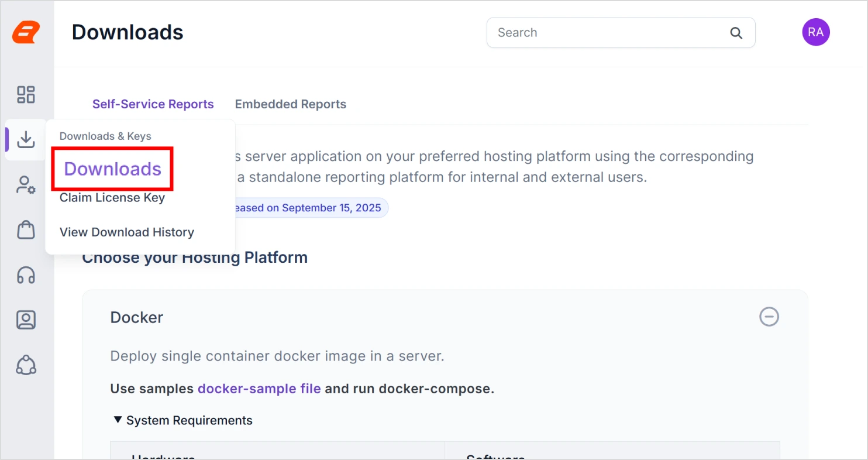Open the docker-sample file link
Viewport: 868px width, 460px height.
click(x=259, y=388)
